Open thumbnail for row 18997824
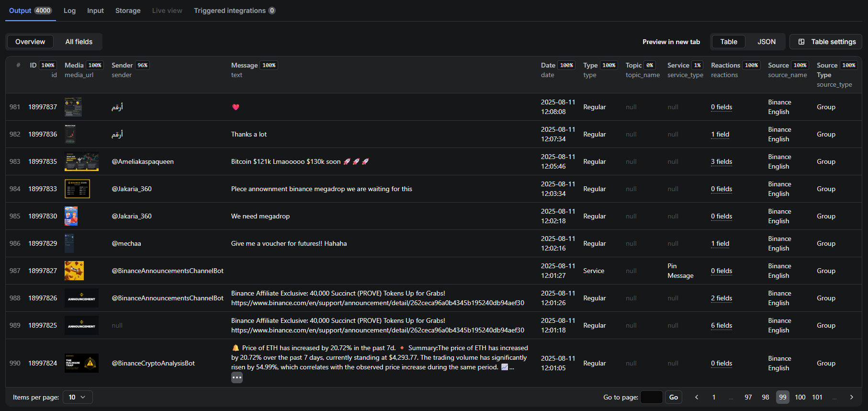 tap(81, 363)
